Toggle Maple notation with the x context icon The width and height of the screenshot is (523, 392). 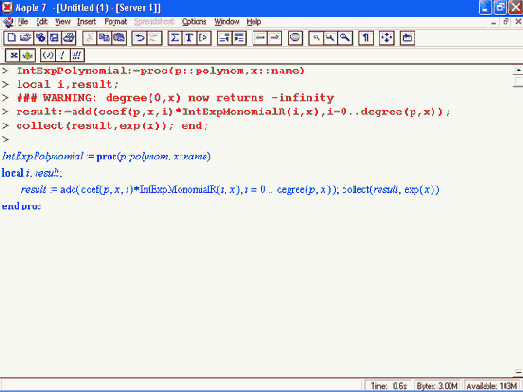(13, 55)
